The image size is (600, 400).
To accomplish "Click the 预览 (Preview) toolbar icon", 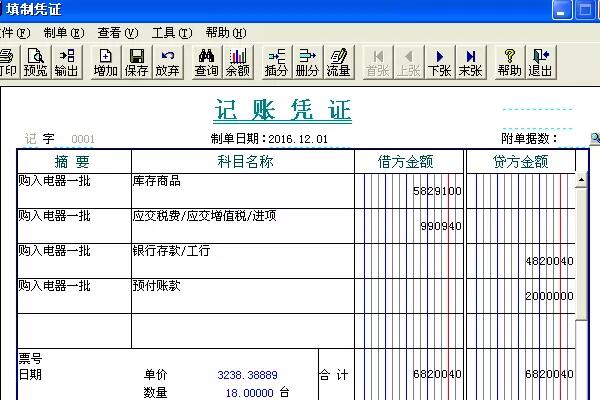I will (x=36, y=62).
